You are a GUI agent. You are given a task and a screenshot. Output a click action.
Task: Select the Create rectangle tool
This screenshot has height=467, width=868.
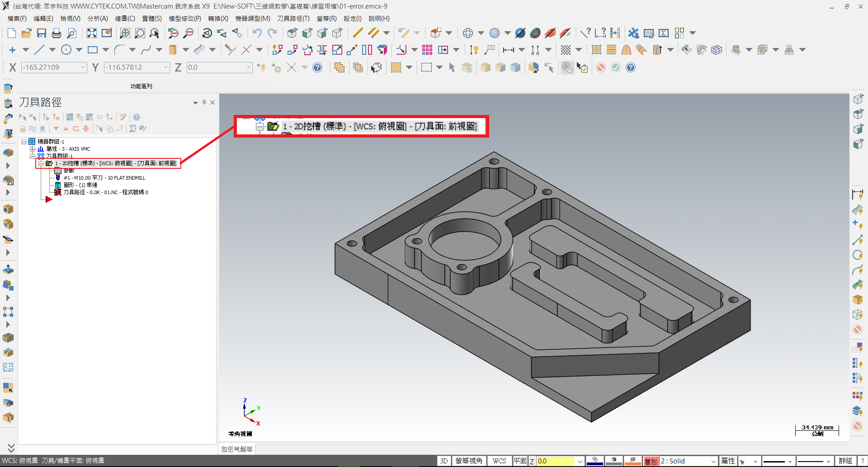click(x=93, y=50)
